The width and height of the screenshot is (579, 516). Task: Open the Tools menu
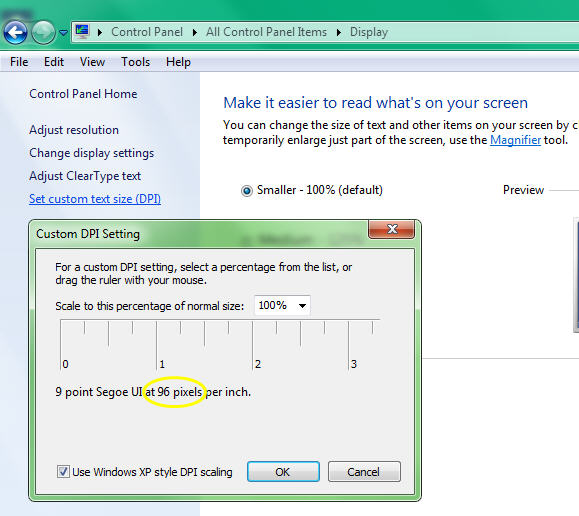[x=136, y=62]
